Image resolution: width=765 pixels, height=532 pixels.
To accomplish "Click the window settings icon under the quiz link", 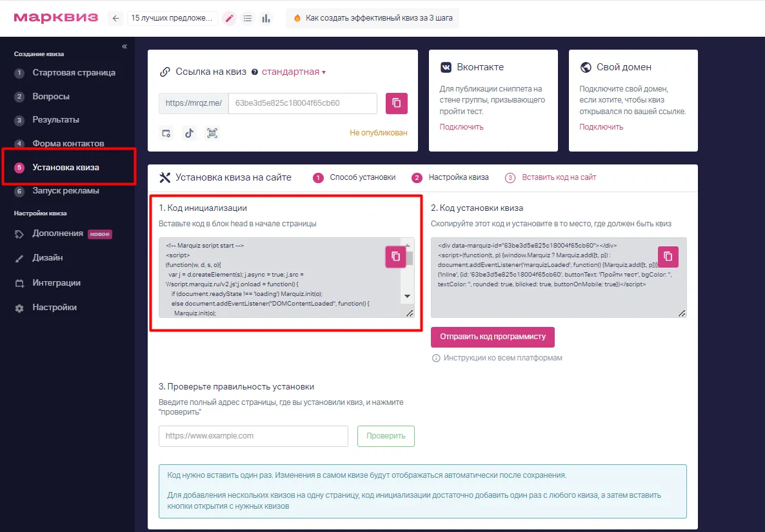I will [x=166, y=133].
